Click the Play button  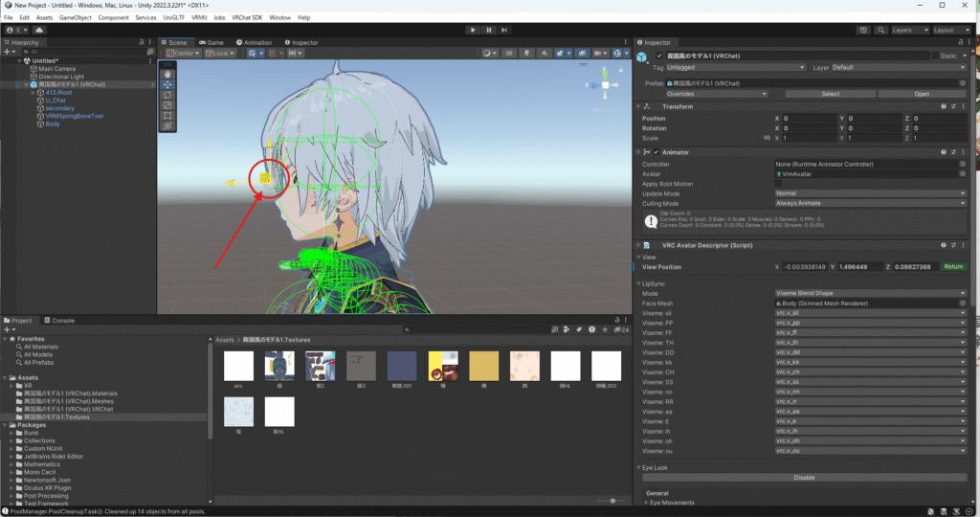tap(473, 30)
